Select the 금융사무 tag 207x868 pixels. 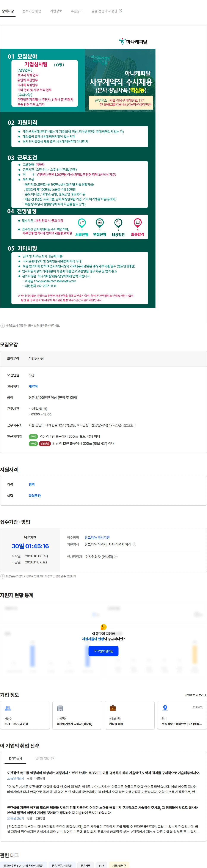tap(85, 865)
